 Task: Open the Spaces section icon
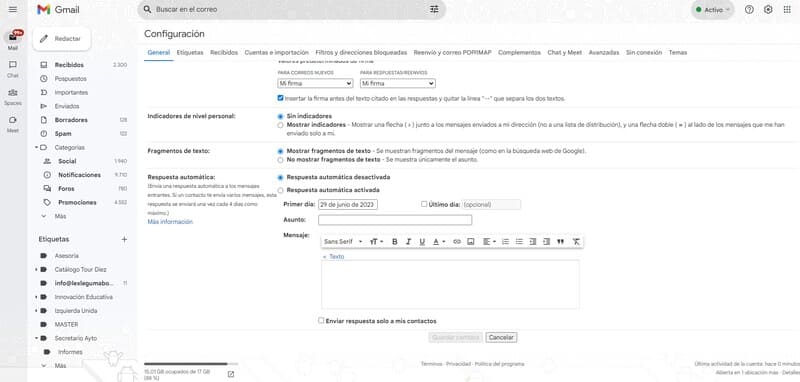tap(13, 92)
